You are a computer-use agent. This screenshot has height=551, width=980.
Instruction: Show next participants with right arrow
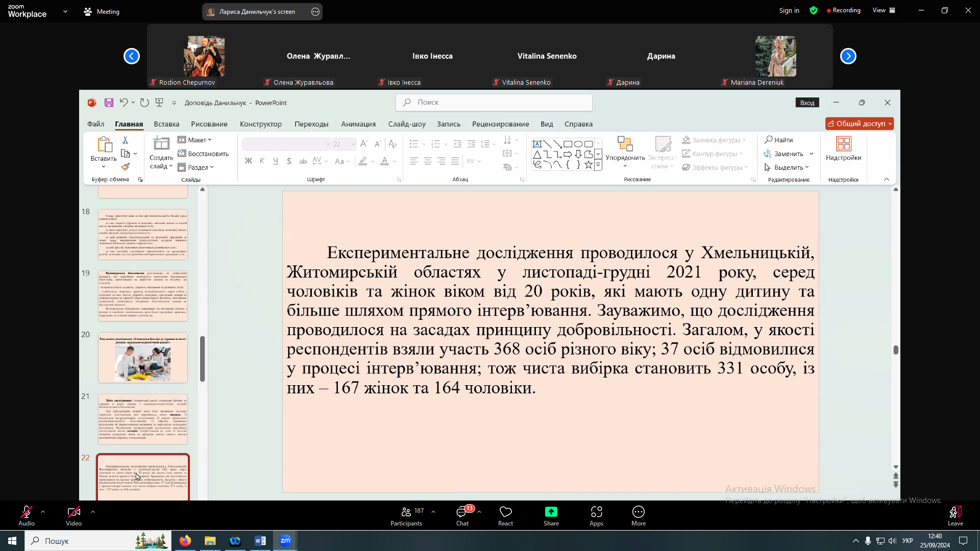(x=848, y=56)
